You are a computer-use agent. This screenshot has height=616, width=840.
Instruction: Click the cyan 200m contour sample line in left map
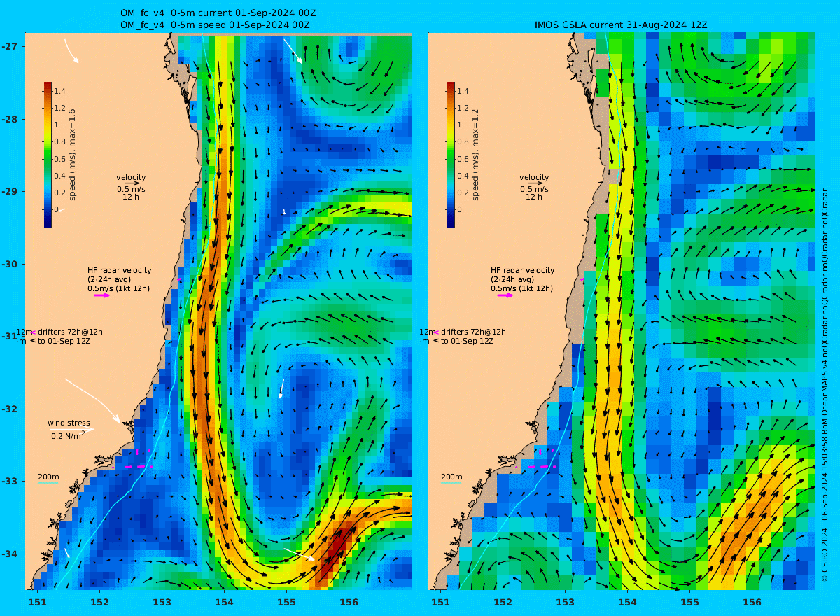tap(48, 482)
